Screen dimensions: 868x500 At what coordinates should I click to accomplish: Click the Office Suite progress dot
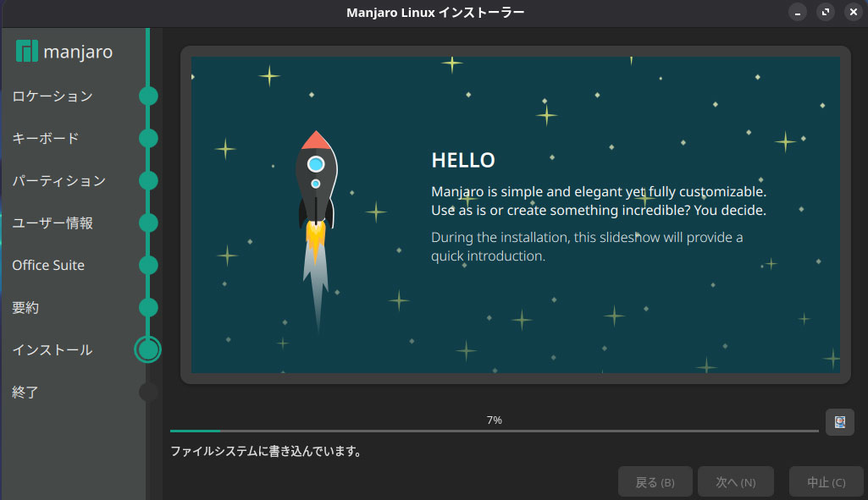point(148,266)
